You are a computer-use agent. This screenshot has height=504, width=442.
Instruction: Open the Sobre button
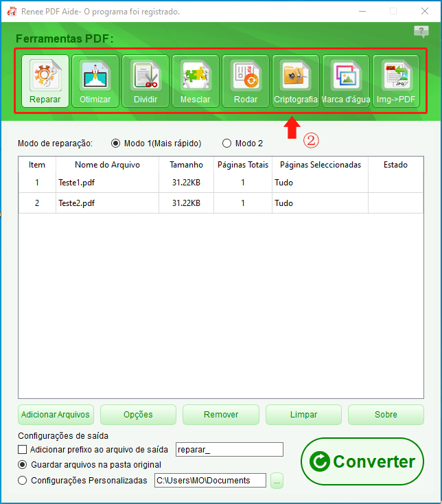pos(386,415)
